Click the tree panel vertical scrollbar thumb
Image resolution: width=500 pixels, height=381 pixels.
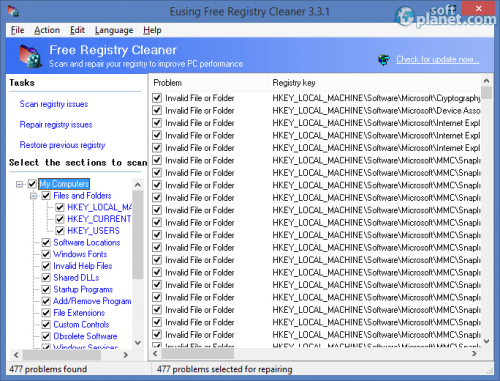pyautogui.click(x=138, y=235)
